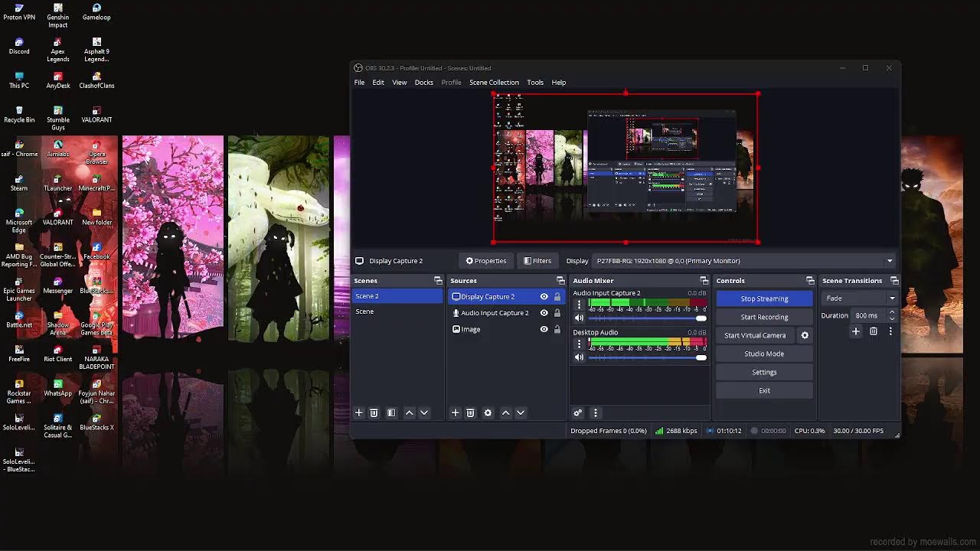This screenshot has width=980, height=551.
Task: Open OBS Settings button
Action: tap(764, 372)
